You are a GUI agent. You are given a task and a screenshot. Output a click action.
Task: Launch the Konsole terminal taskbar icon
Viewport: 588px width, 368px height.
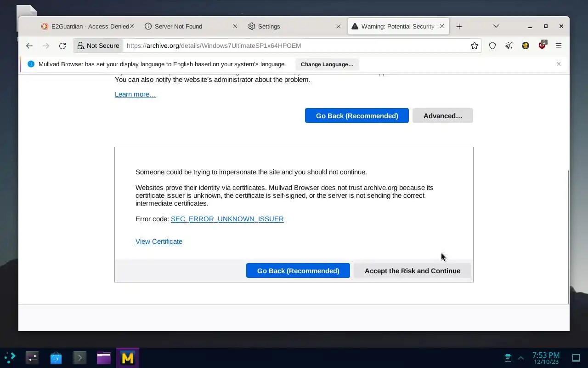point(80,357)
